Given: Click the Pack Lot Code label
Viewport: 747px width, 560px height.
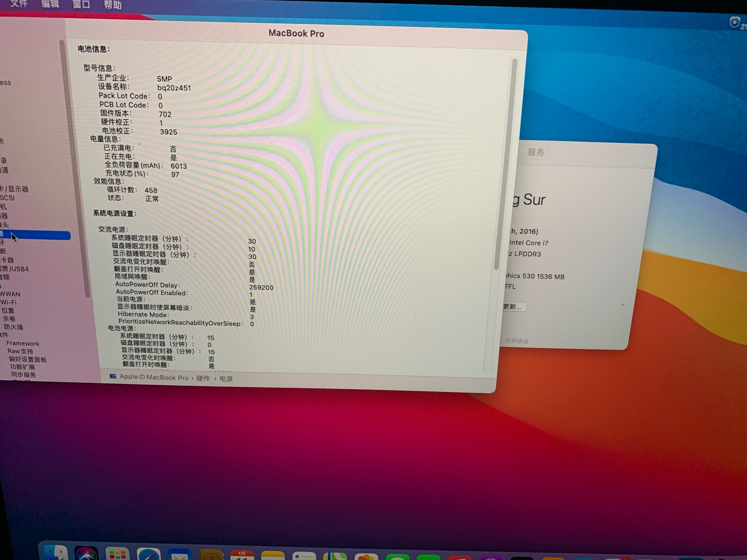Looking at the screenshot, I should [124, 96].
